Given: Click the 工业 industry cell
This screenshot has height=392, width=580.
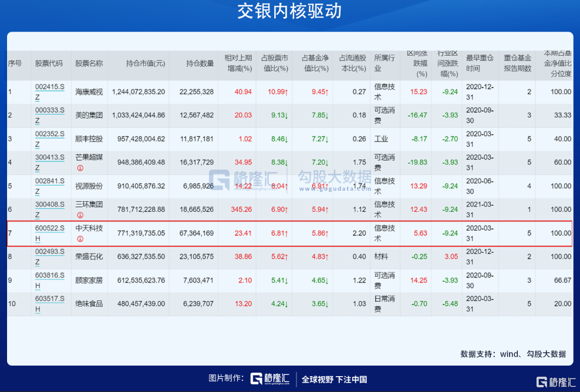Looking at the screenshot, I should click(381, 139).
